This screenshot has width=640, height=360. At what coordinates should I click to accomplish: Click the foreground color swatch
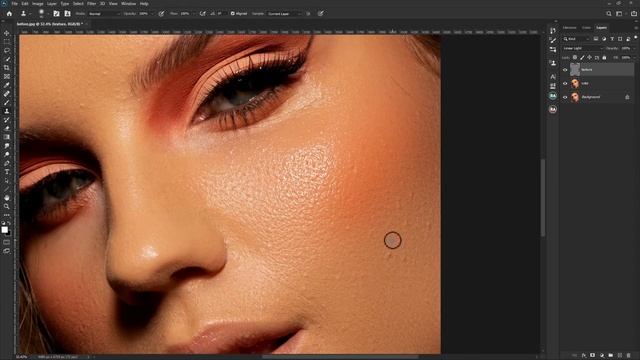tap(4, 230)
